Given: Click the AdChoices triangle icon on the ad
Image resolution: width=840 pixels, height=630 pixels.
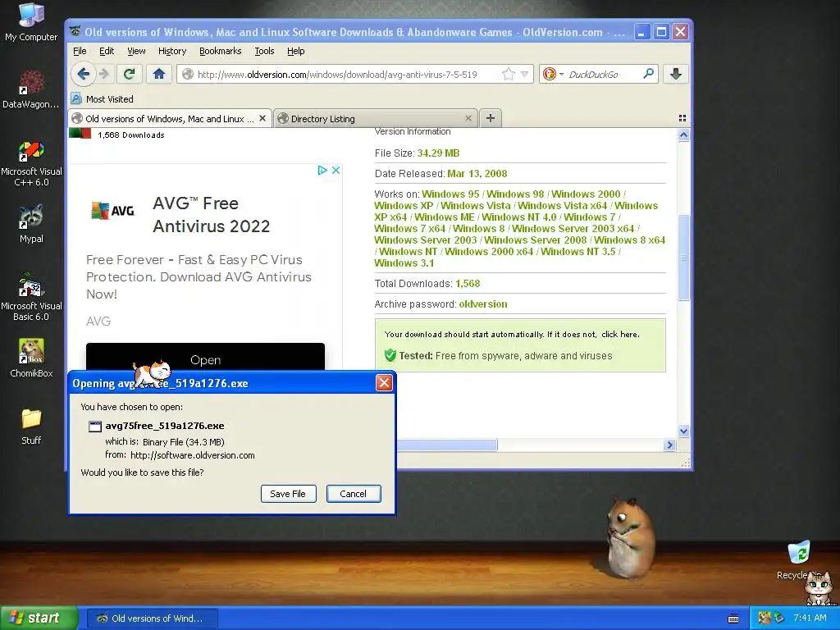Looking at the screenshot, I should pyautogui.click(x=322, y=170).
